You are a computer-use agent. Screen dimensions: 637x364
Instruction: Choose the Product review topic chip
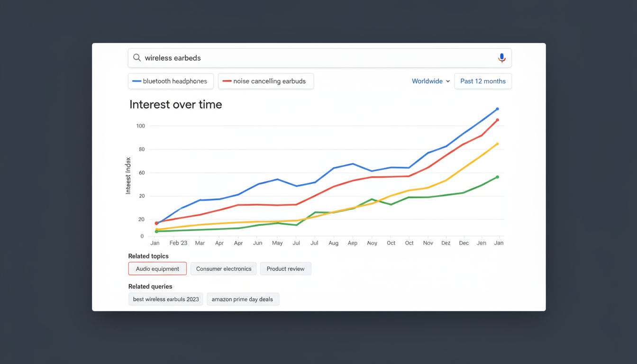(285, 269)
